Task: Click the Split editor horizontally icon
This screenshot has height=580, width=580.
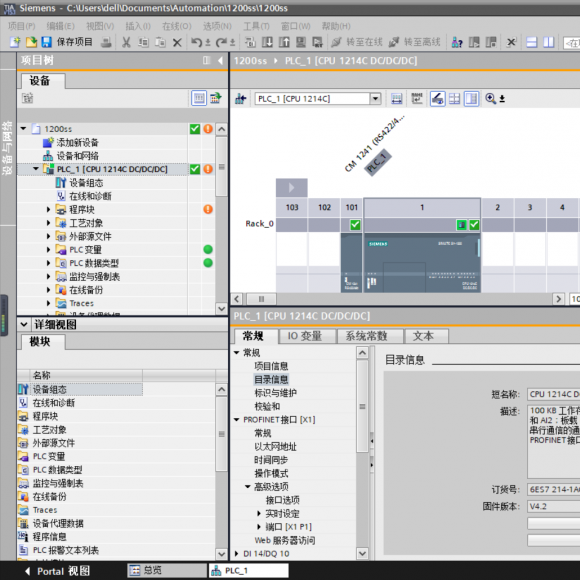Action: pyautogui.click(x=532, y=42)
